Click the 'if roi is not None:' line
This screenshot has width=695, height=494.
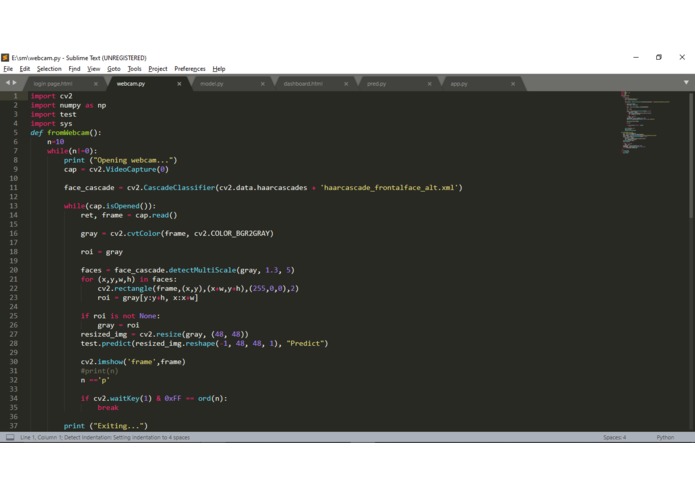(x=120, y=316)
